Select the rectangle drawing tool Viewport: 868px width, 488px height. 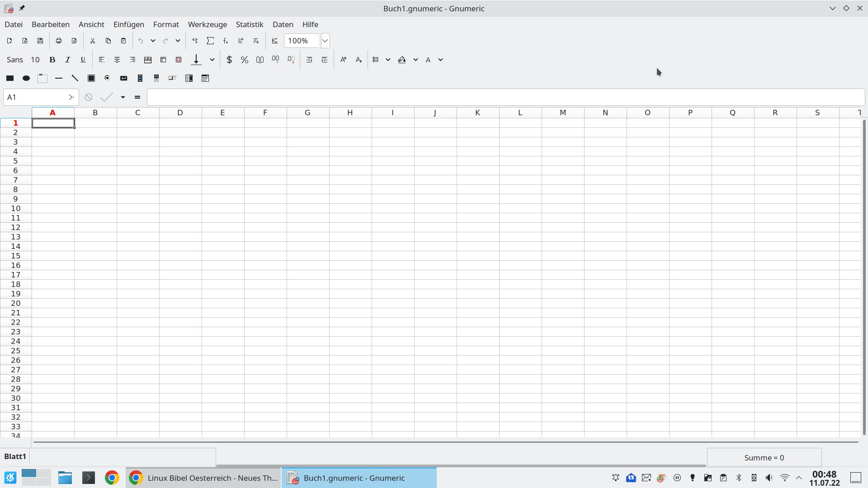[10, 78]
